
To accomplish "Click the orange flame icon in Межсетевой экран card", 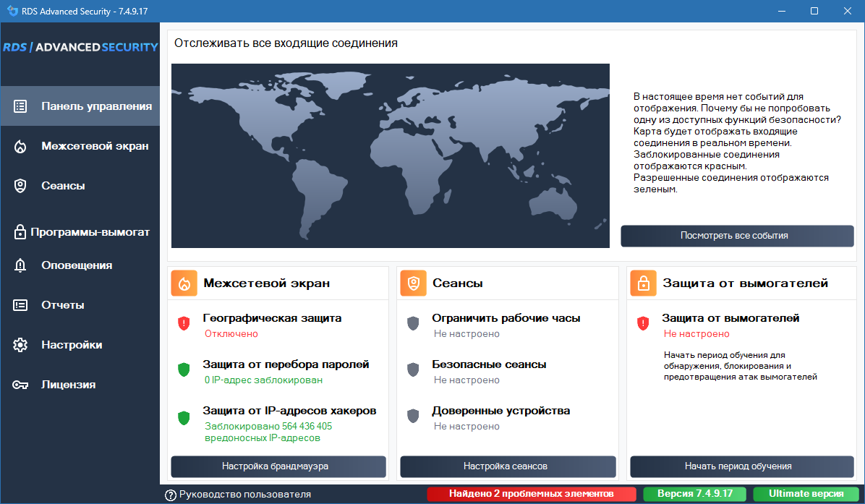I will pyautogui.click(x=184, y=283).
